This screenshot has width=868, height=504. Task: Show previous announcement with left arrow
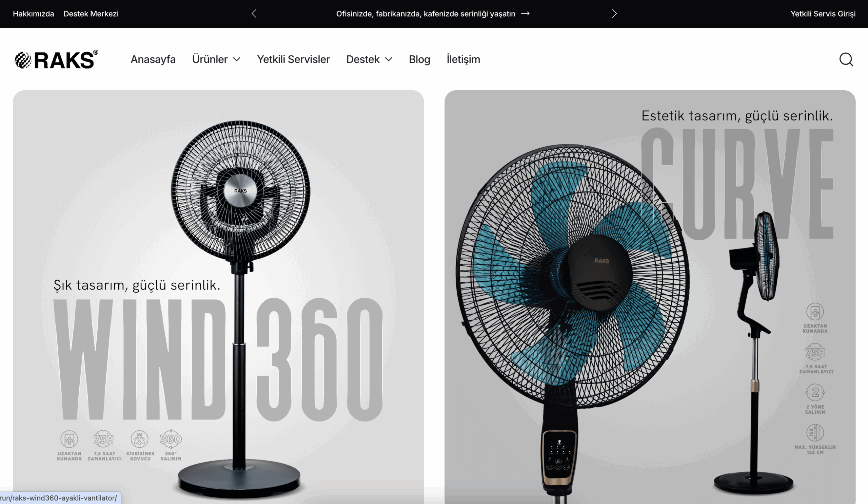pyautogui.click(x=254, y=14)
